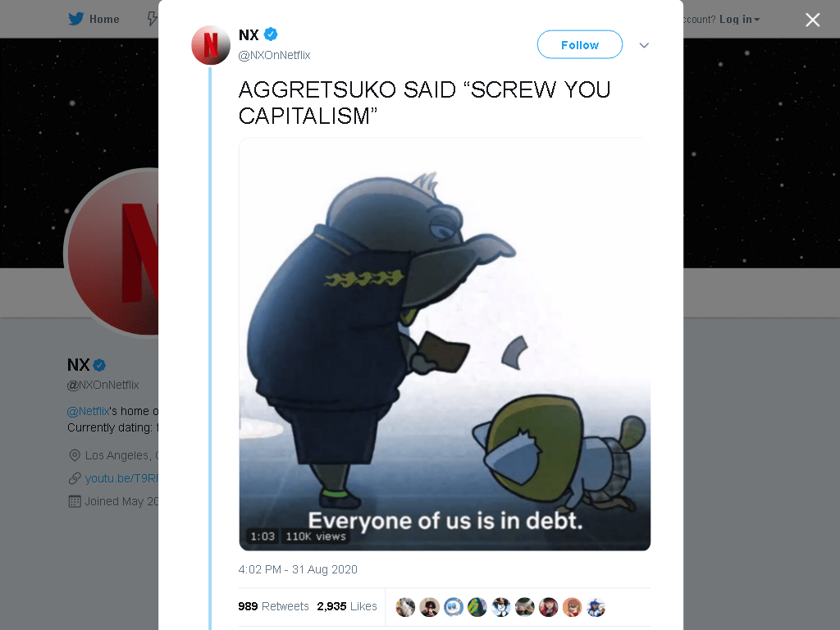Close the tweet overlay with the X
The height and width of the screenshot is (630, 840).
tap(812, 20)
